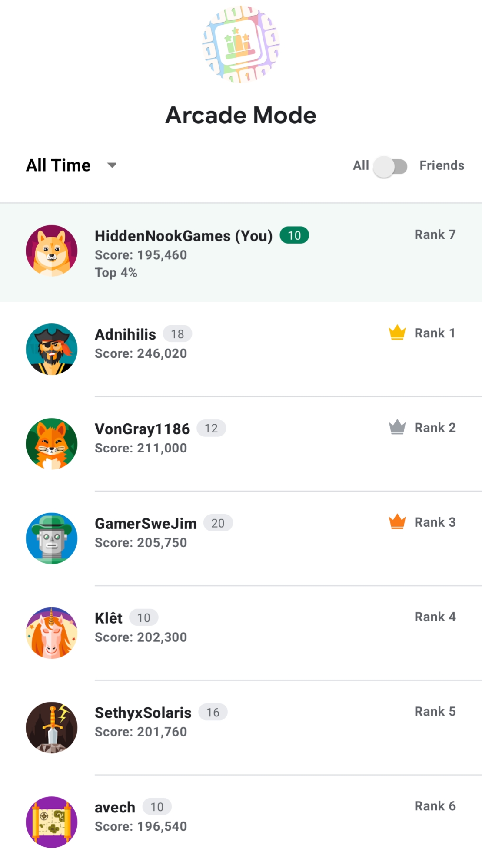
Task: Open SethyxSolaris sword avatar
Action: 52,728
